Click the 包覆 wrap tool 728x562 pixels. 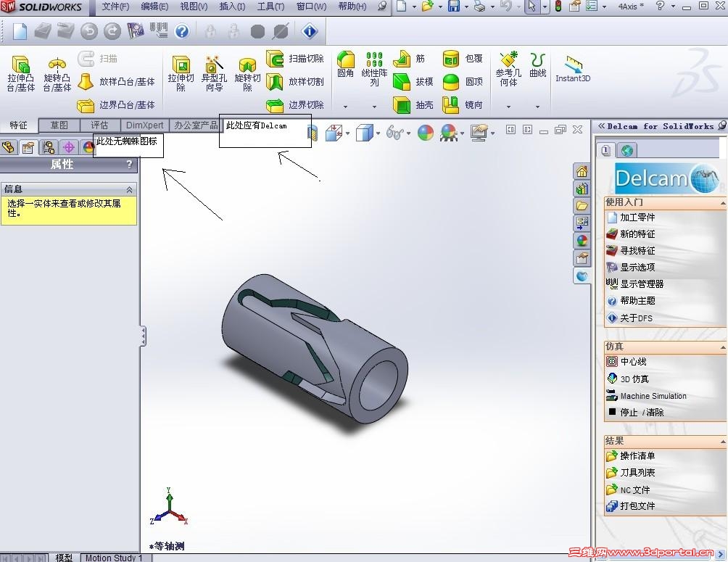[463, 59]
